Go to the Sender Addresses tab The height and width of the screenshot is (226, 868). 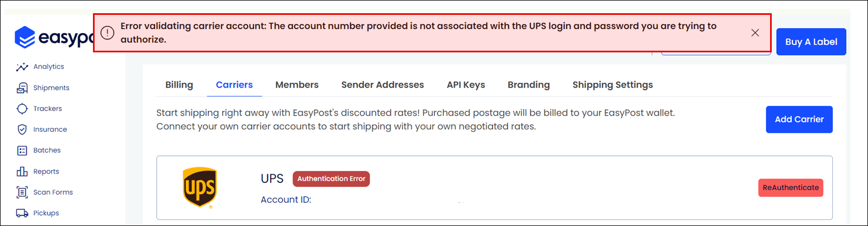(383, 85)
